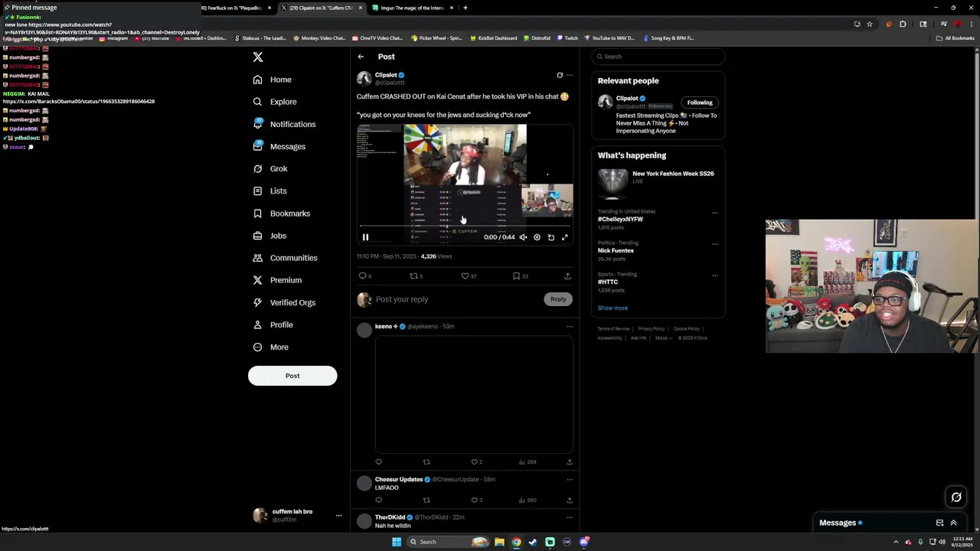Open more options on Cheesur Updates reply
980x551 pixels.
pyautogui.click(x=570, y=480)
